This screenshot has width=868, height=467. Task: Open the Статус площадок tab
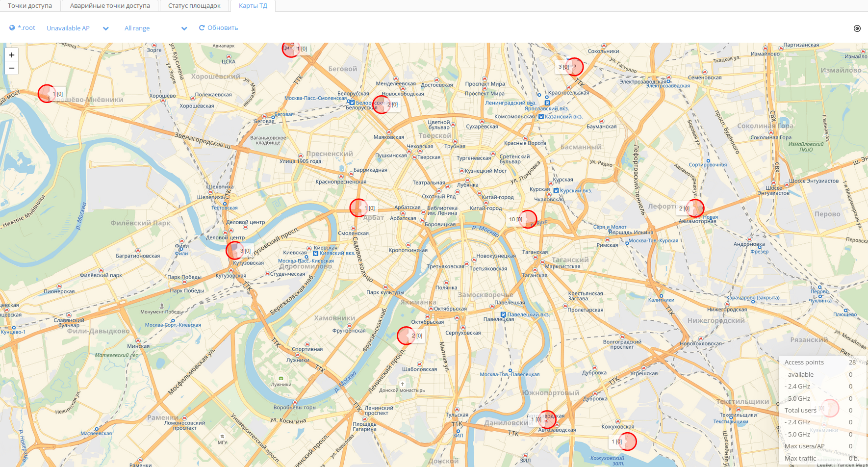point(194,6)
